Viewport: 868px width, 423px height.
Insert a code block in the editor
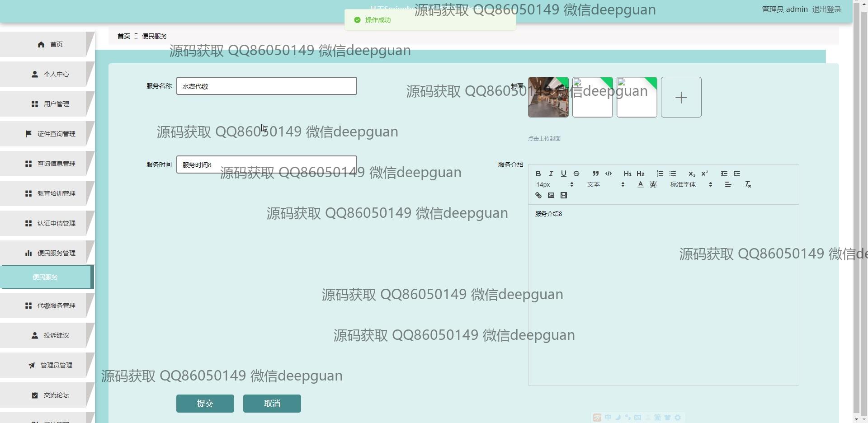click(x=609, y=174)
